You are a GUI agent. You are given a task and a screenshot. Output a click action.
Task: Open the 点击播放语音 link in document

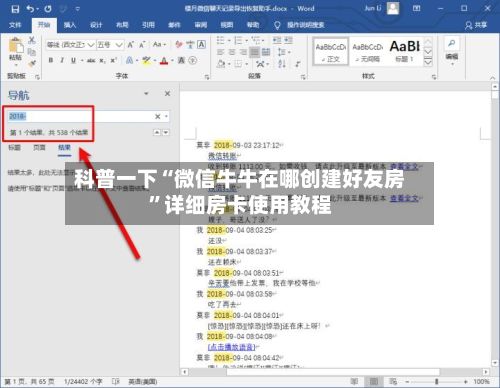[x=232, y=347]
